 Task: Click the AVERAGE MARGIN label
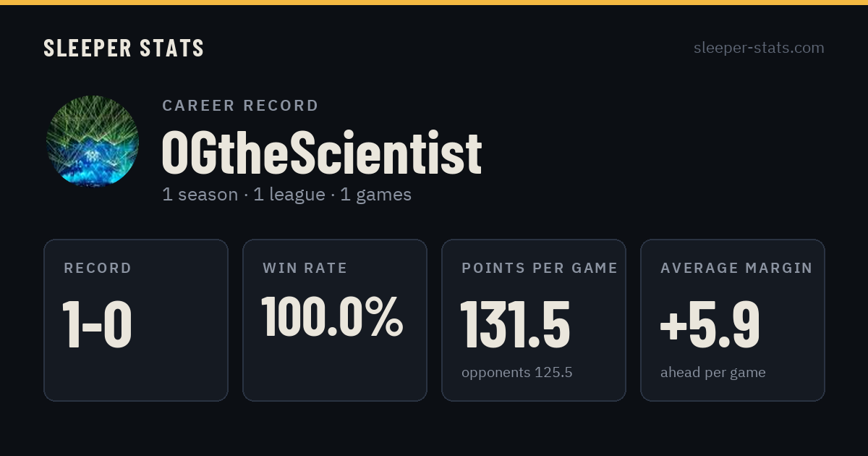(736, 269)
